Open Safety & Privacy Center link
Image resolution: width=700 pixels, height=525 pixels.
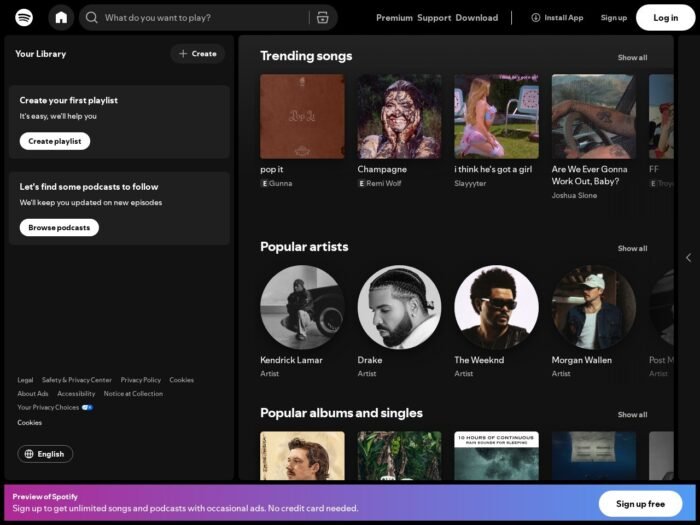click(x=77, y=380)
